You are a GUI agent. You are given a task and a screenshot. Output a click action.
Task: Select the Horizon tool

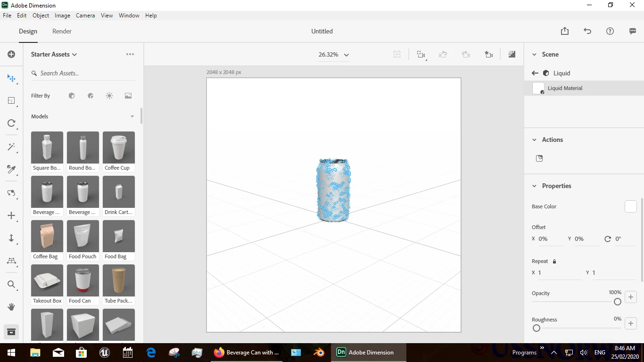11,261
